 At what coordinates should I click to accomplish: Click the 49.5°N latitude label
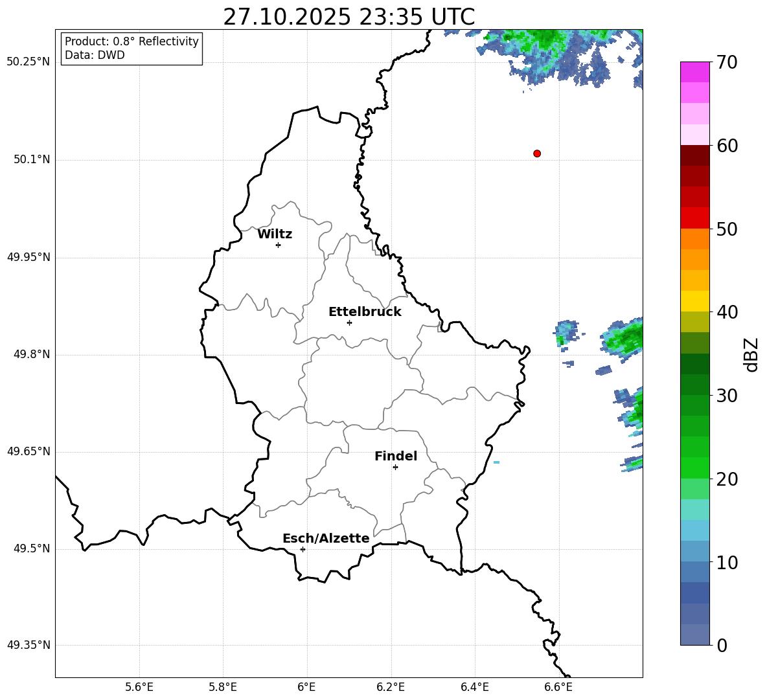[32, 548]
